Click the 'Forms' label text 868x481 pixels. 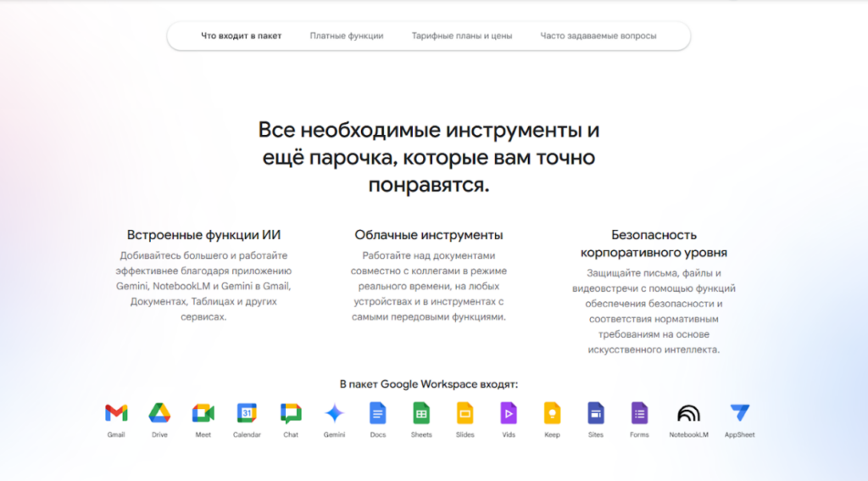[x=639, y=435]
